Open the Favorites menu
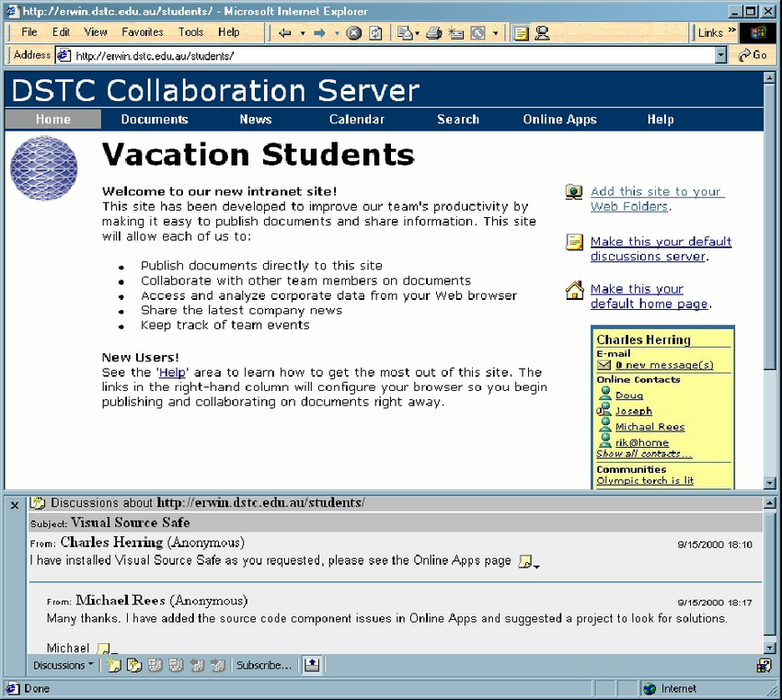The height and width of the screenshot is (700, 782). [x=143, y=32]
